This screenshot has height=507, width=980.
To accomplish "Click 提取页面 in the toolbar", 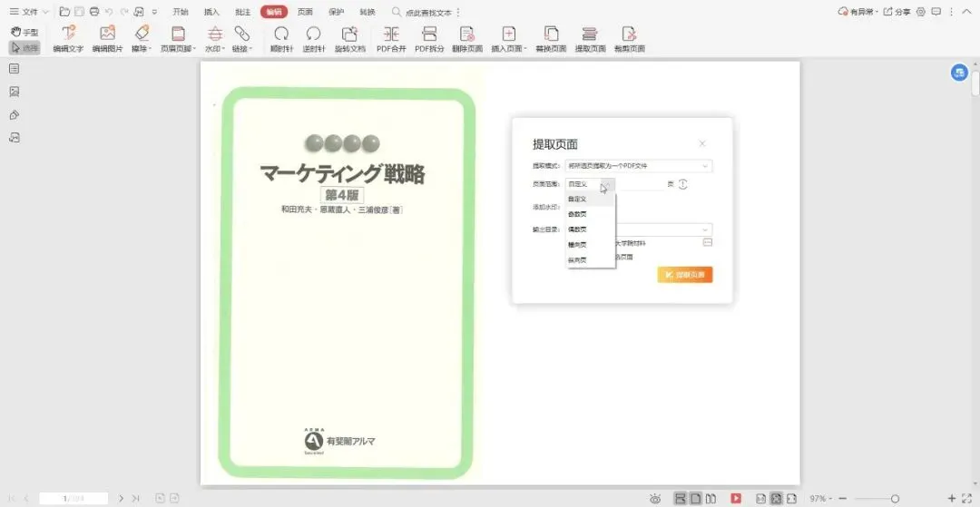I will (590, 39).
